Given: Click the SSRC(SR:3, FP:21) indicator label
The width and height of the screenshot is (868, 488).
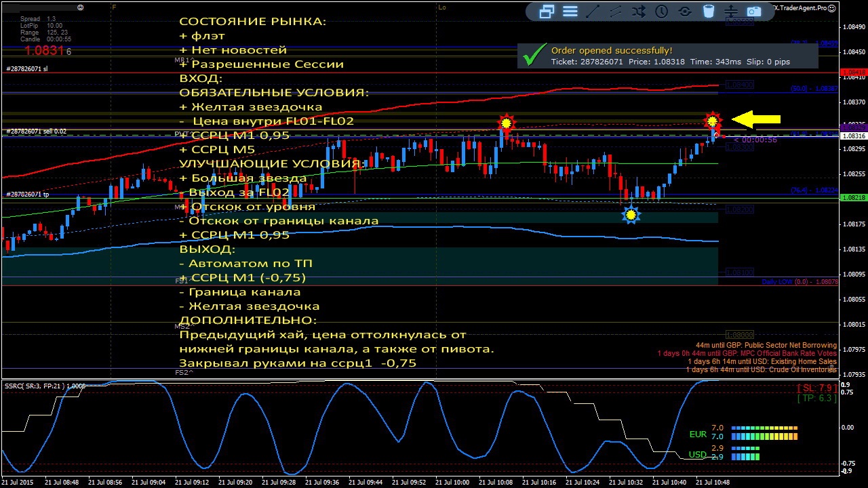Looking at the screenshot, I should tap(45, 386).
